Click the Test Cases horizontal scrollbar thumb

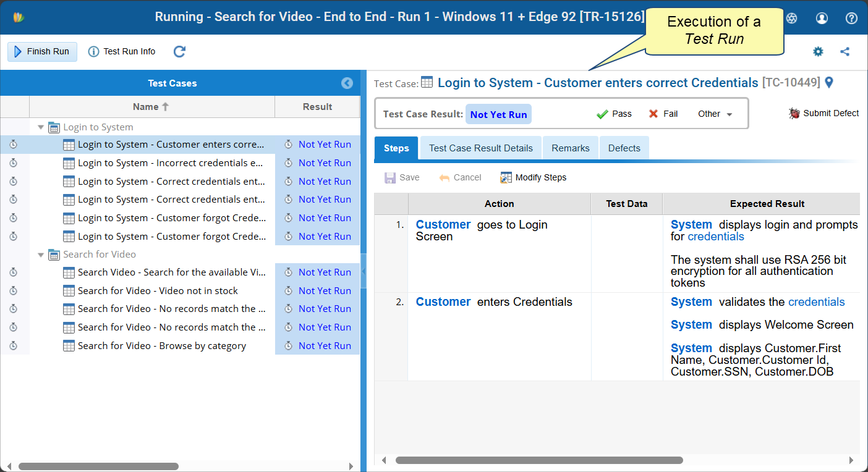coord(98,466)
